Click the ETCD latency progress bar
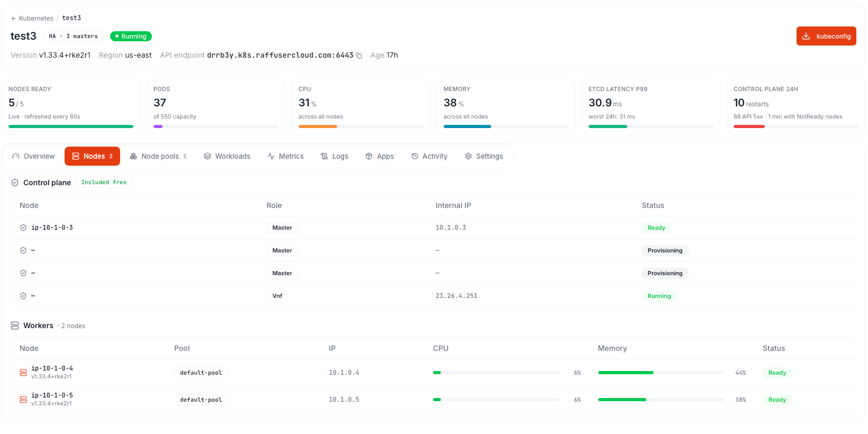Viewport: 868px width, 434px height. click(x=651, y=126)
